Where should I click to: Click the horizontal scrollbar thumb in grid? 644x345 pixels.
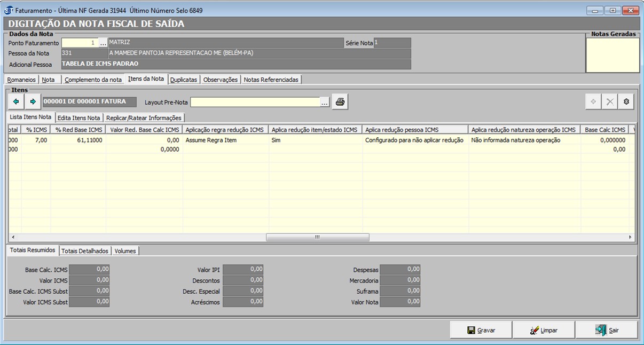pyautogui.click(x=317, y=237)
